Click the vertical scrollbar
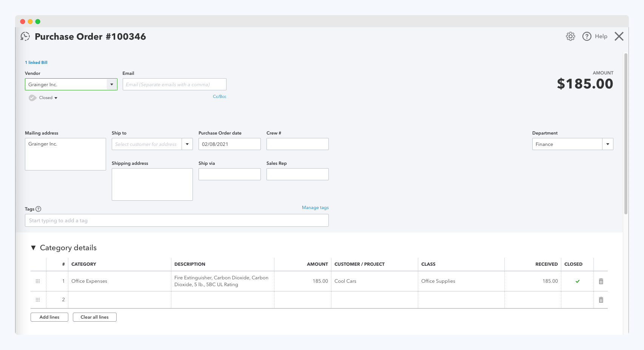This screenshot has height=350, width=644. click(626, 134)
